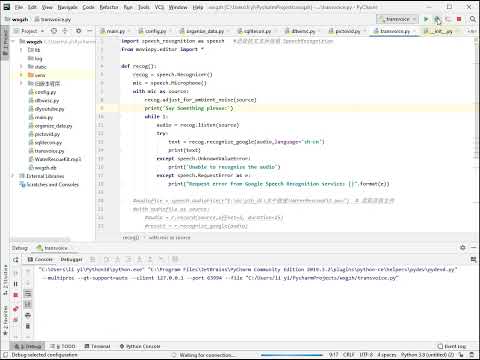Viewport: 480px width, 360px height.
Task: Click the print('Say Something please:') line
Action: pyautogui.click(x=189, y=108)
